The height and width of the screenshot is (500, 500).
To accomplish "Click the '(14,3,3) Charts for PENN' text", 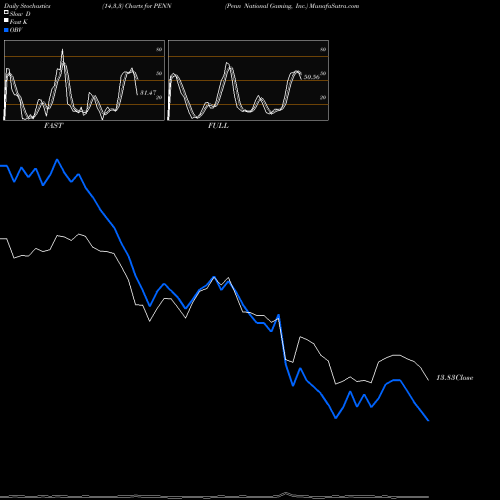I will (137, 6).
